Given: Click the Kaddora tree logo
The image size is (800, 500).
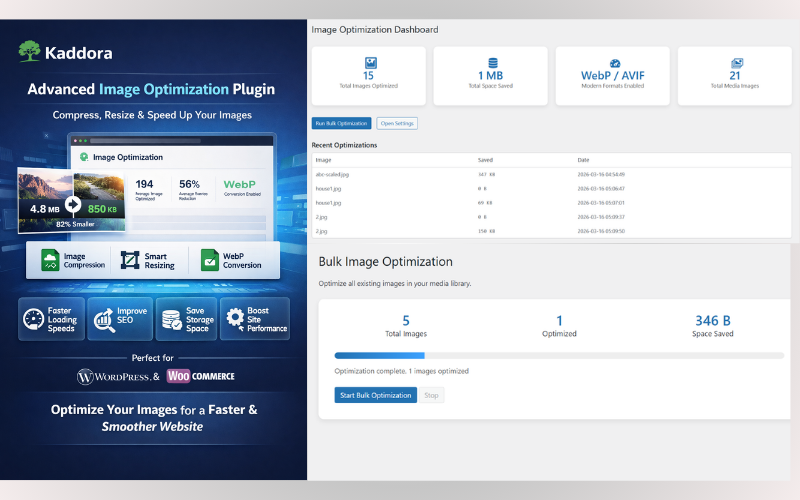Looking at the screenshot, I should click(30, 52).
